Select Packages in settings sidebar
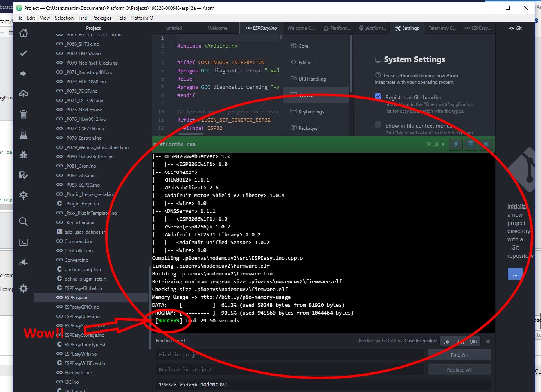The image size is (541, 392). point(316,128)
